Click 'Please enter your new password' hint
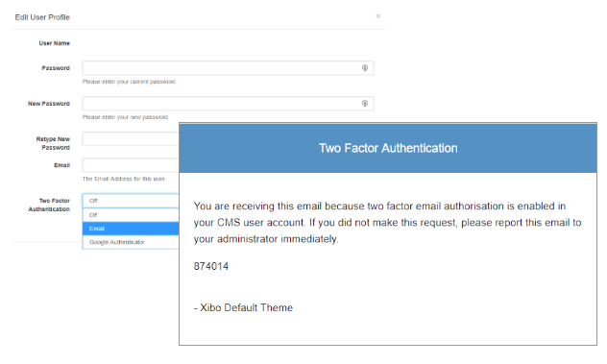This screenshot has height=364, width=607. click(125, 117)
